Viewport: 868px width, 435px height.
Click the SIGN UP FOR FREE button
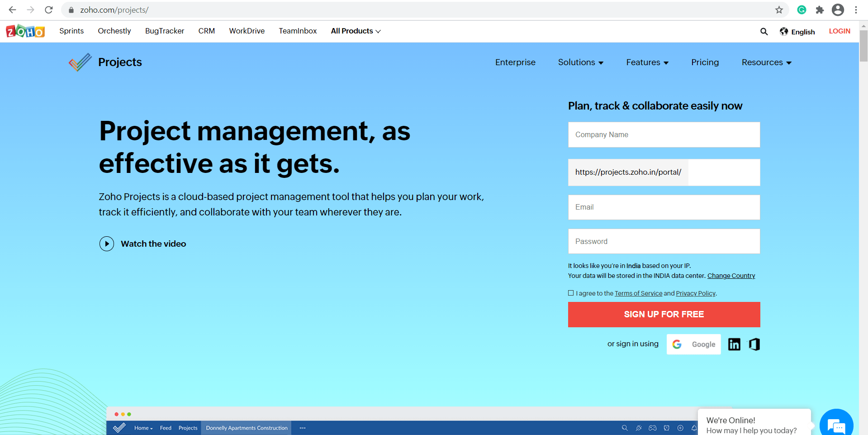(x=664, y=314)
